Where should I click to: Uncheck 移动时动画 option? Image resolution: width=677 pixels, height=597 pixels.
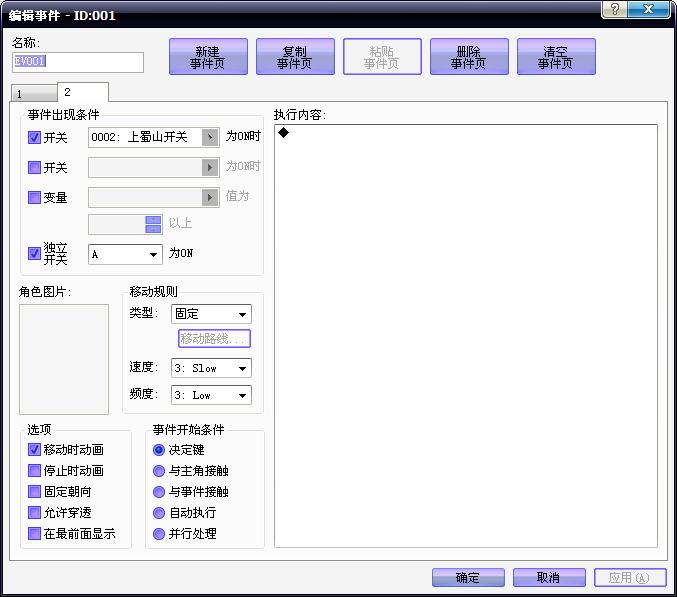34,450
